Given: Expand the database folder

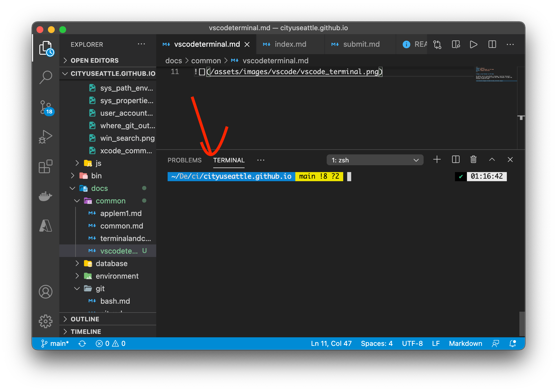Looking at the screenshot, I should point(111,264).
